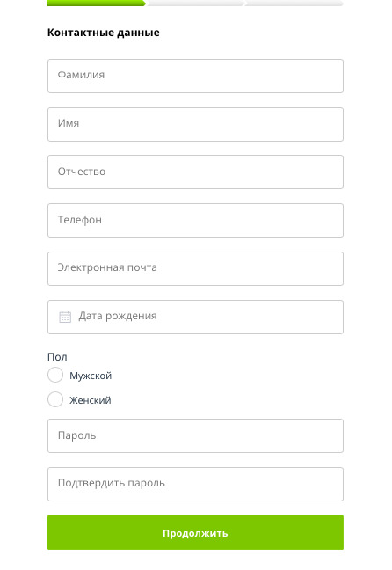This screenshot has width=392, height=570.
Task: Select the Электронная почта field
Action: click(195, 268)
